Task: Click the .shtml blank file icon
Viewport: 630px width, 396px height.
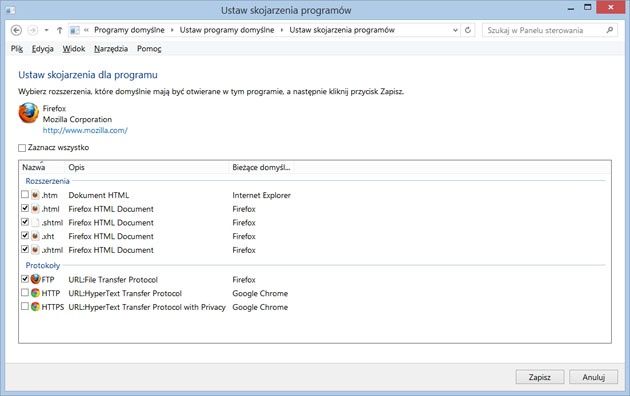Action: (x=35, y=222)
